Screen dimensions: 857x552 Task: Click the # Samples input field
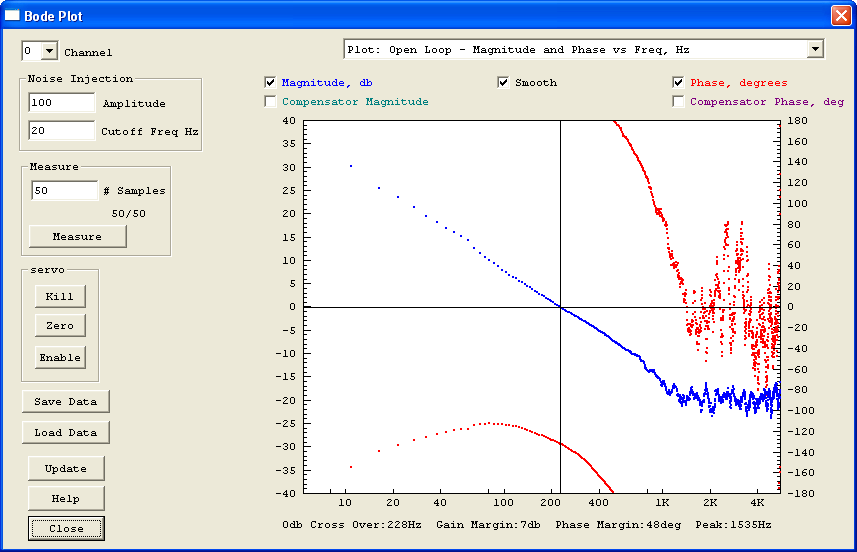click(x=64, y=190)
